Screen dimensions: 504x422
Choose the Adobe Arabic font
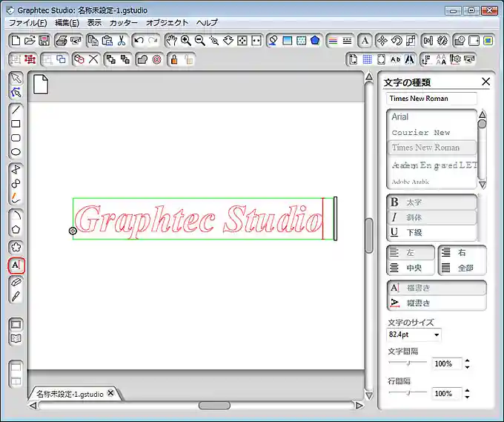(x=432, y=182)
